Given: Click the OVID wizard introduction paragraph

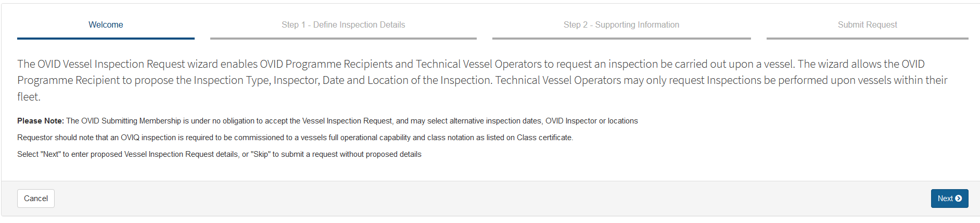Looking at the screenshot, I should click(482, 80).
